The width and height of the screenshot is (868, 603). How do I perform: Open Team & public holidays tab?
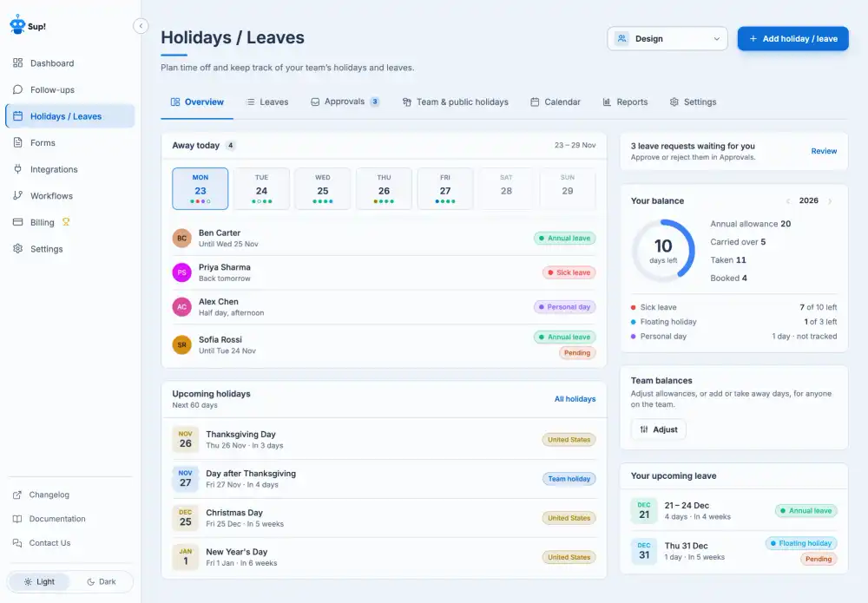point(455,102)
